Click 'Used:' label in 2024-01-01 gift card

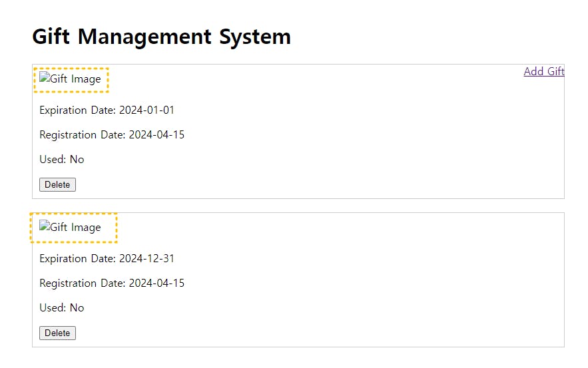[53, 159]
